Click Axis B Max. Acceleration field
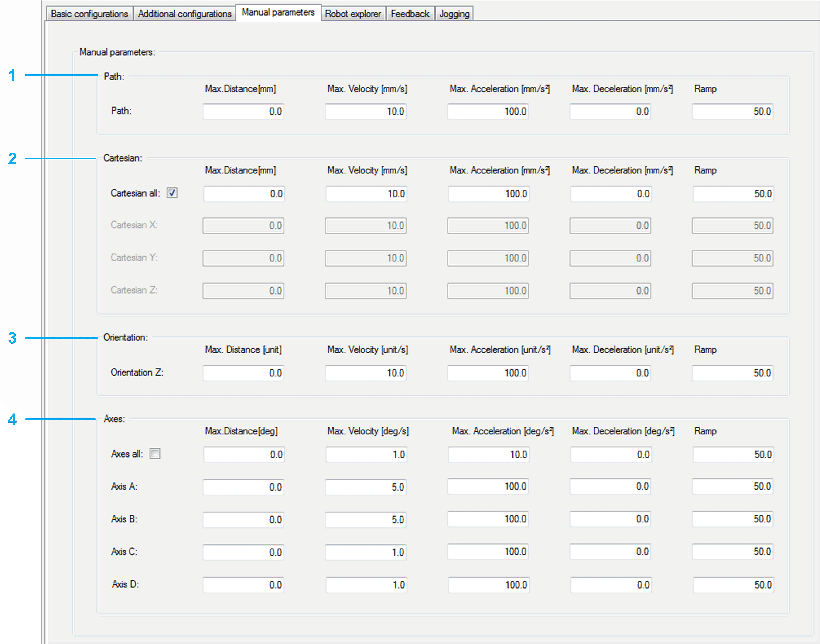 [x=488, y=519]
